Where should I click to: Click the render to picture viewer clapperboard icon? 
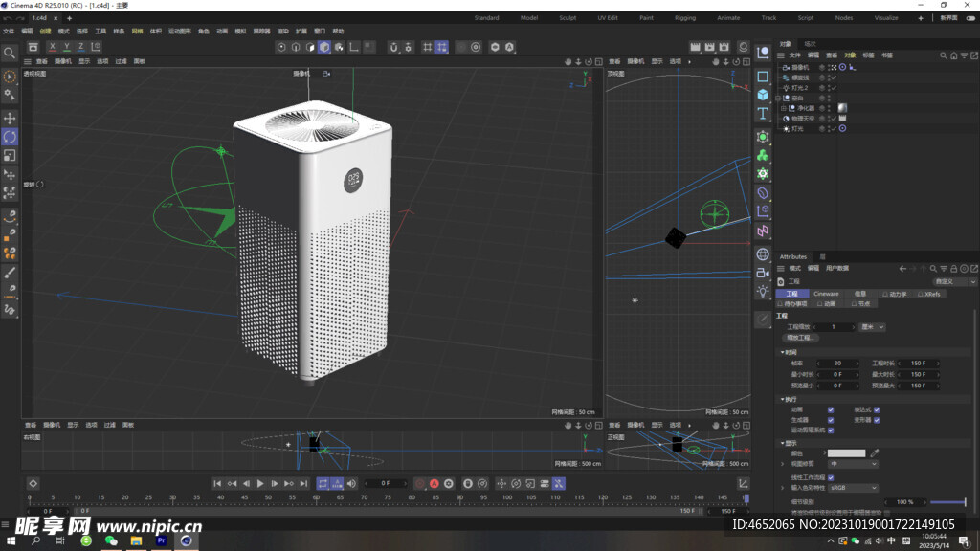coord(709,47)
